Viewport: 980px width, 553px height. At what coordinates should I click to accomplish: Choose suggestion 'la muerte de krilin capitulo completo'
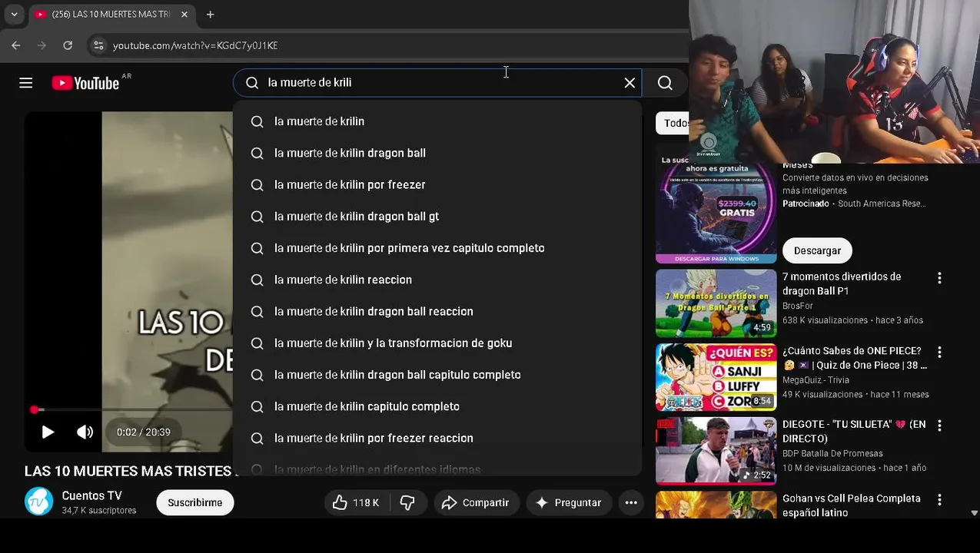coord(437,406)
